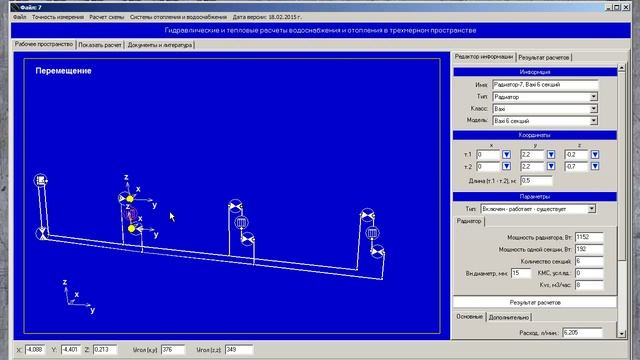Viewport: 640px width, 360px height.
Task: Open the Файл menu
Action: [x=19, y=17]
